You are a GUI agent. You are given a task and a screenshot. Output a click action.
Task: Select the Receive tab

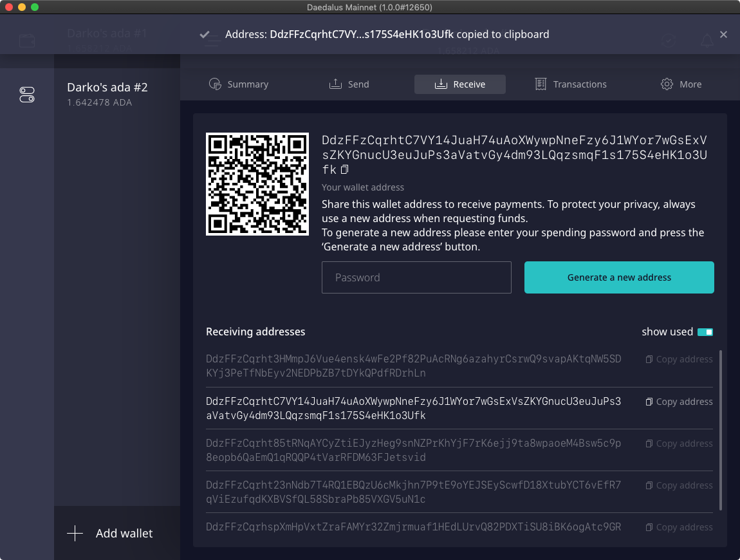point(460,84)
